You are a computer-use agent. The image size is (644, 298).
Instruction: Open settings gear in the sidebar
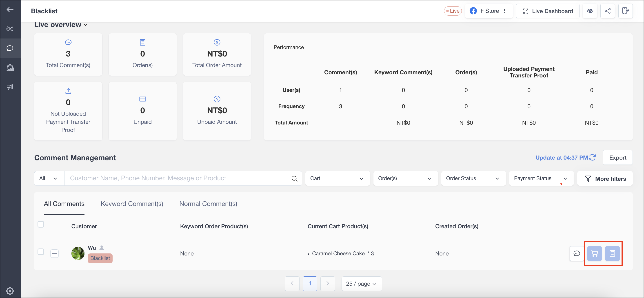point(10,291)
